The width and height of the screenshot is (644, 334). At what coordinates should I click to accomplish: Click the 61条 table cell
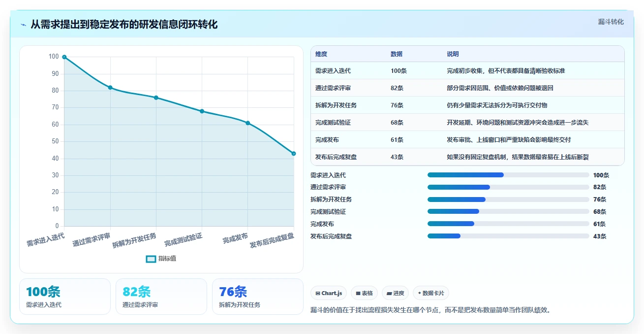(x=397, y=140)
